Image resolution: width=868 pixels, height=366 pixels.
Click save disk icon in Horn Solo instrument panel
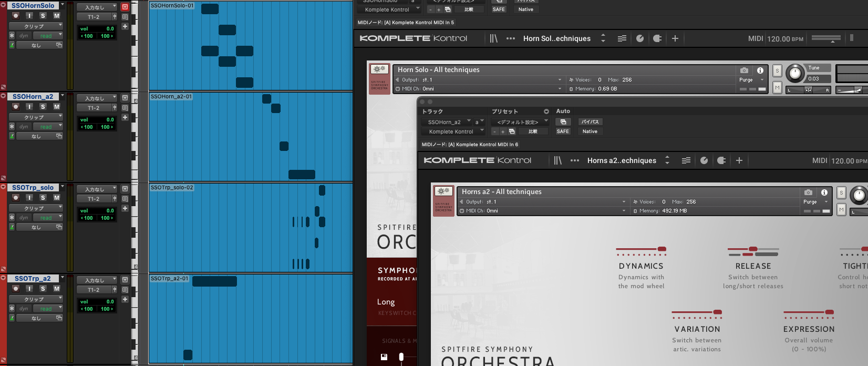pos(384,357)
